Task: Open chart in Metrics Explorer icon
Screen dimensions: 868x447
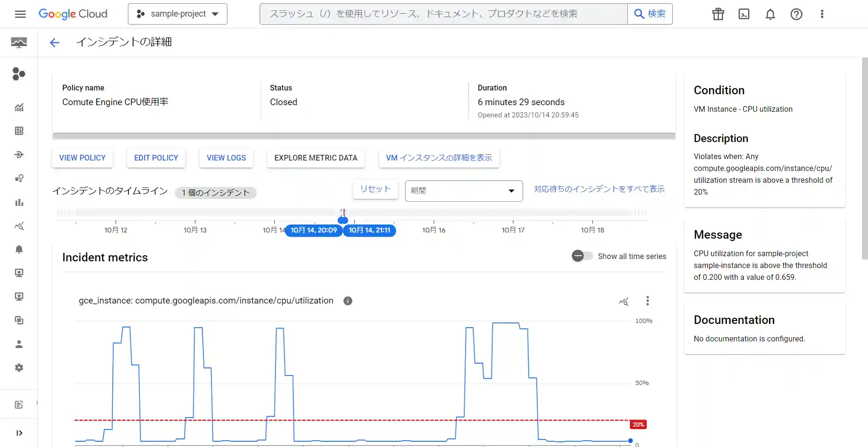Action: [x=624, y=301]
